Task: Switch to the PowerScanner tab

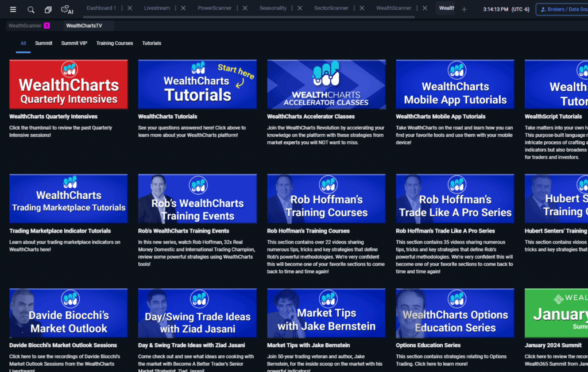Action: tap(215, 8)
